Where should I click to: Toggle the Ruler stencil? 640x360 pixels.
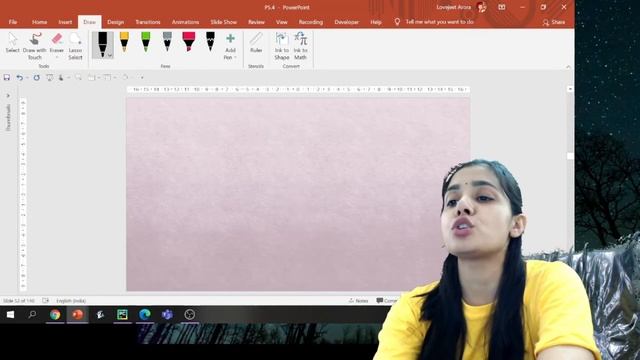coord(256,43)
